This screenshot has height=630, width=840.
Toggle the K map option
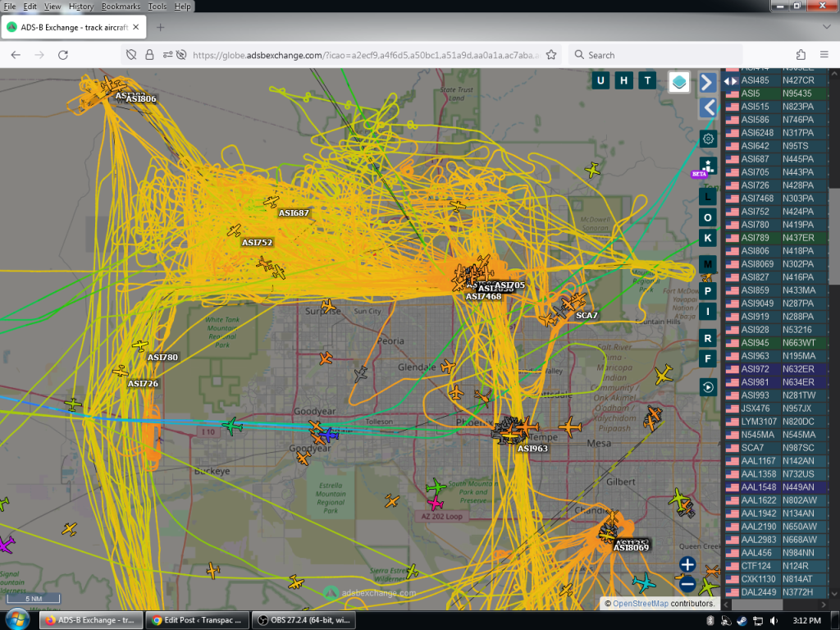(708, 238)
